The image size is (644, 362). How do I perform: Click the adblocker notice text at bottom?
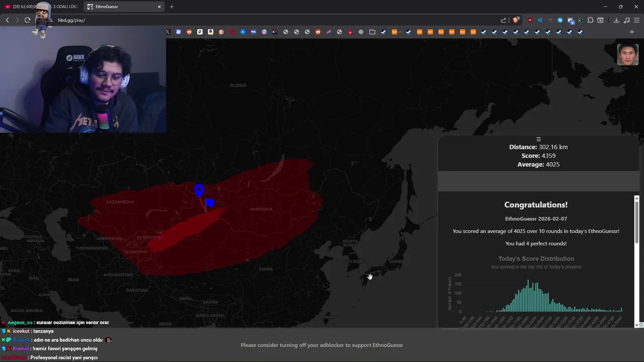[x=322, y=345]
